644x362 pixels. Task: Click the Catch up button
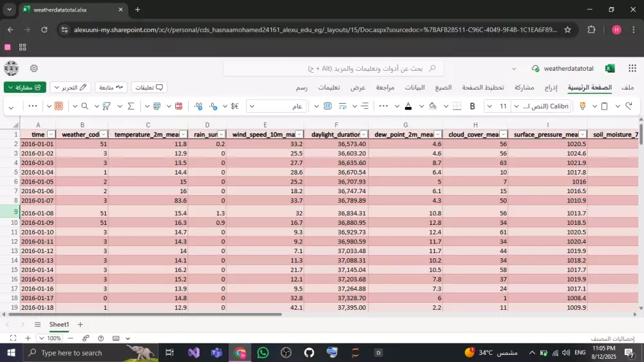click(x=111, y=87)
